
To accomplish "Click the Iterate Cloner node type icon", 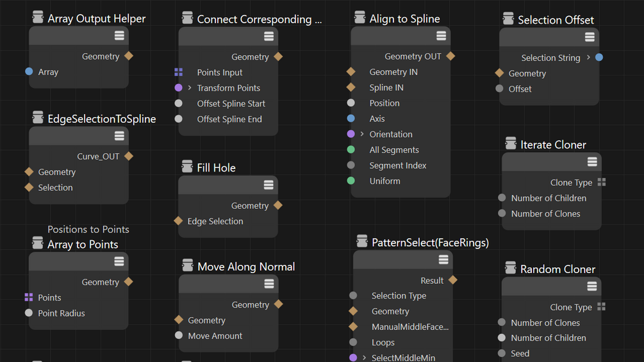I will click(x=510, y=144).
